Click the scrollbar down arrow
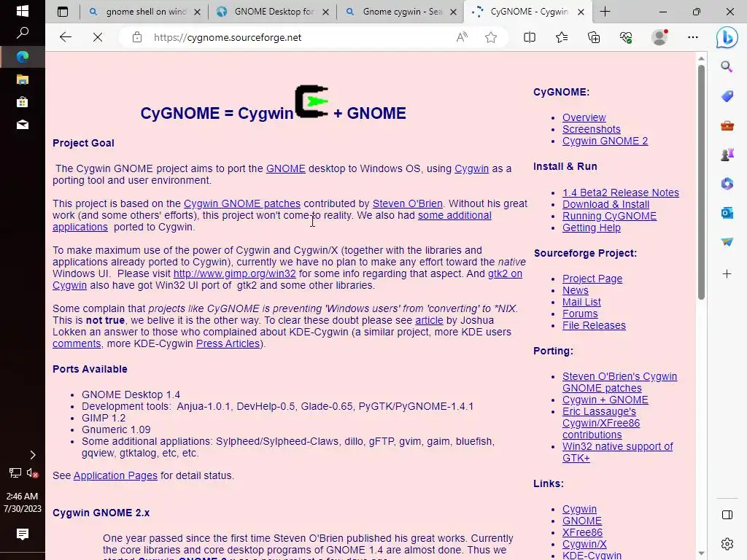Viewport: 747px width, 560px height. click(701, 553)
